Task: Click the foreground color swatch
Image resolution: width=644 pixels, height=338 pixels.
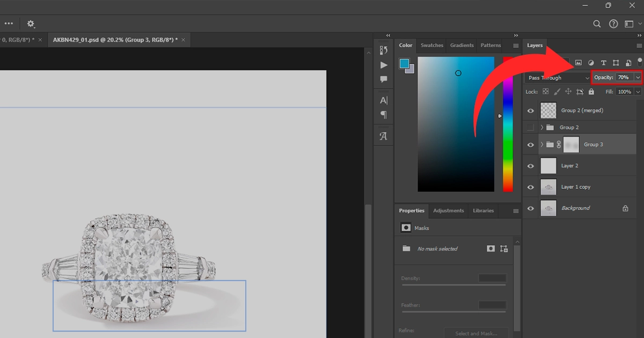Action: [x=404, y=64]
